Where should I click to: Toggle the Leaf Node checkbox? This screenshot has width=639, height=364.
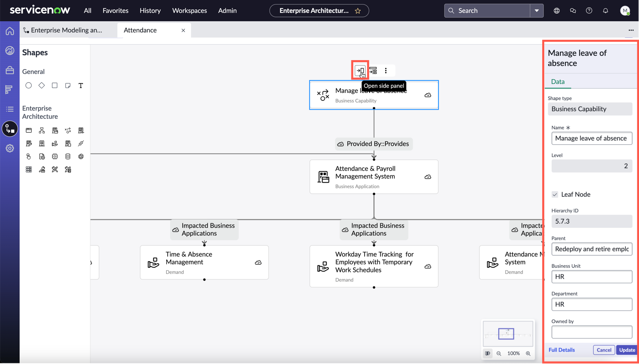[555, 195]
